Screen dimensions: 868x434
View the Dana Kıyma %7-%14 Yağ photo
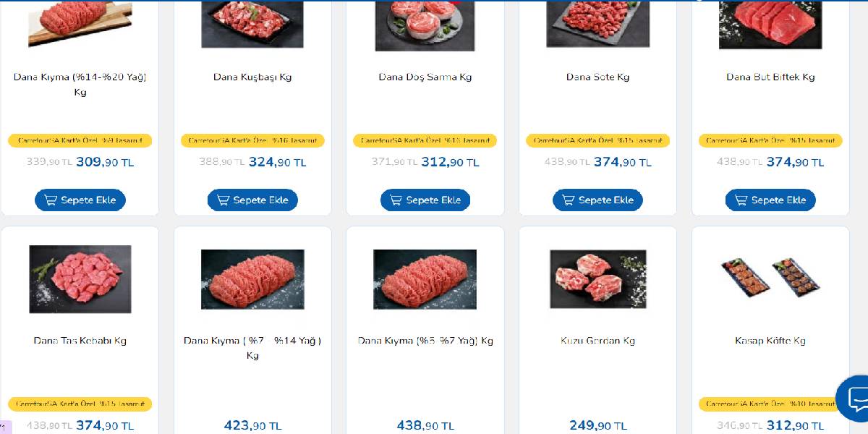click(x=252, y=279)
